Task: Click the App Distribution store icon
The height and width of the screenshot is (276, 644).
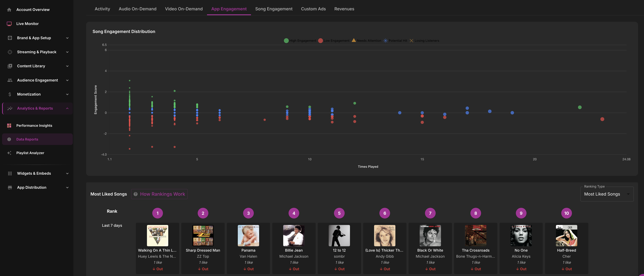Action: (10, 187)
